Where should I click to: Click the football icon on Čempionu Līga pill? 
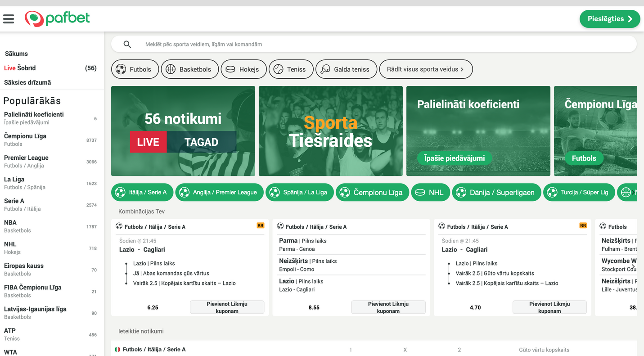(345, 193)
